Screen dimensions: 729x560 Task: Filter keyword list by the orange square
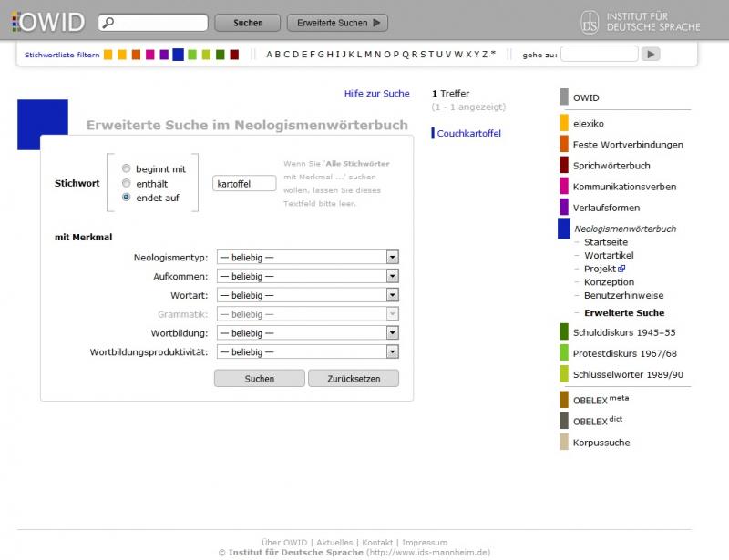136,55
